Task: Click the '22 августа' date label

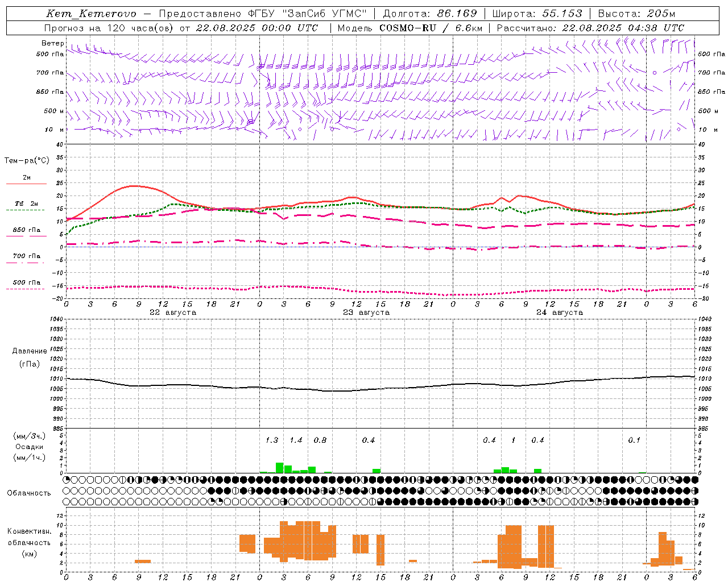Action: point(173,313)
